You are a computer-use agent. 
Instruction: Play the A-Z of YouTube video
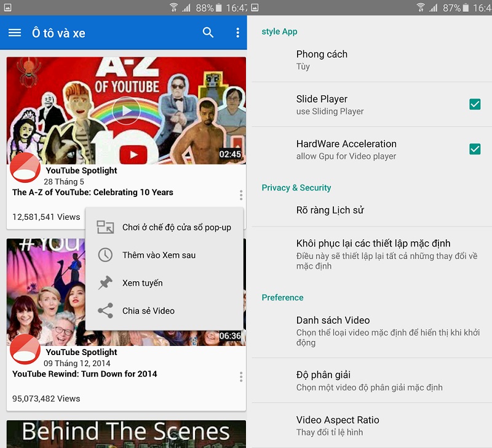tap(126, 111)
